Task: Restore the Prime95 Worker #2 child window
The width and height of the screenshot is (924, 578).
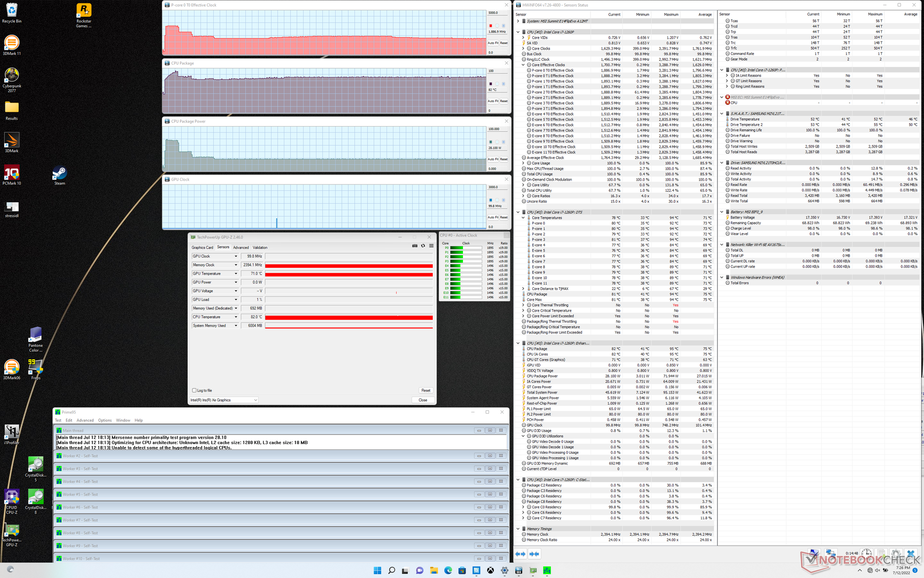Action: [x=490, y=456]
